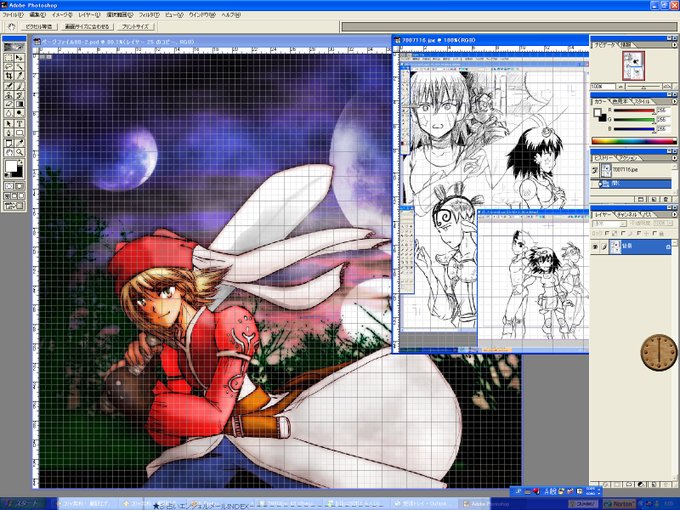680x510 pixels.
Task: Select the Eraser tool
Action: coord(9,104)
